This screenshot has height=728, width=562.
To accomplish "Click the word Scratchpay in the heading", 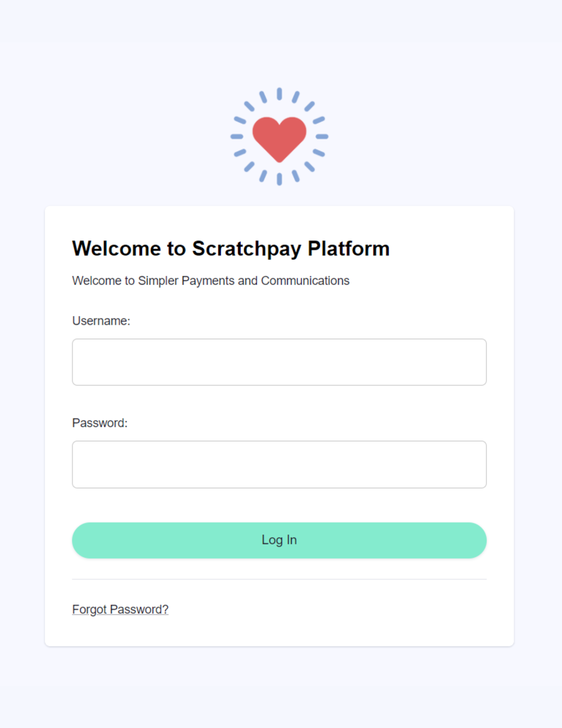I will pos(247,249).
